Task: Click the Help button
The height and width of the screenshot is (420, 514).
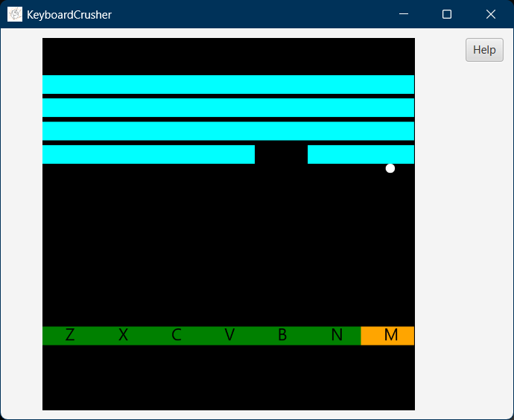Action: coord(484,50)
